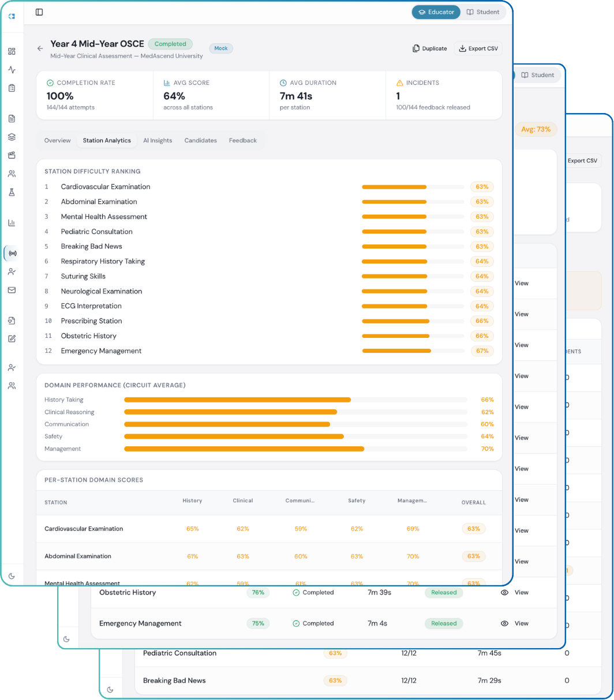Image resolution: width=614 pixels, height=700 pixels.
Task: Click the Cardiovascular Examination difficulty bar
Action: (413, 187)
